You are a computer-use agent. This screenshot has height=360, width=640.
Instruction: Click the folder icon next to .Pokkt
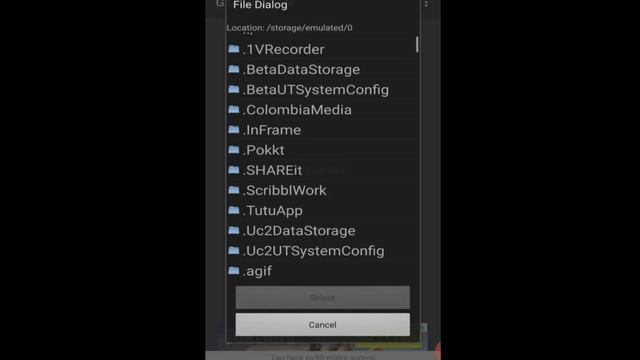[x=234, y=150]
